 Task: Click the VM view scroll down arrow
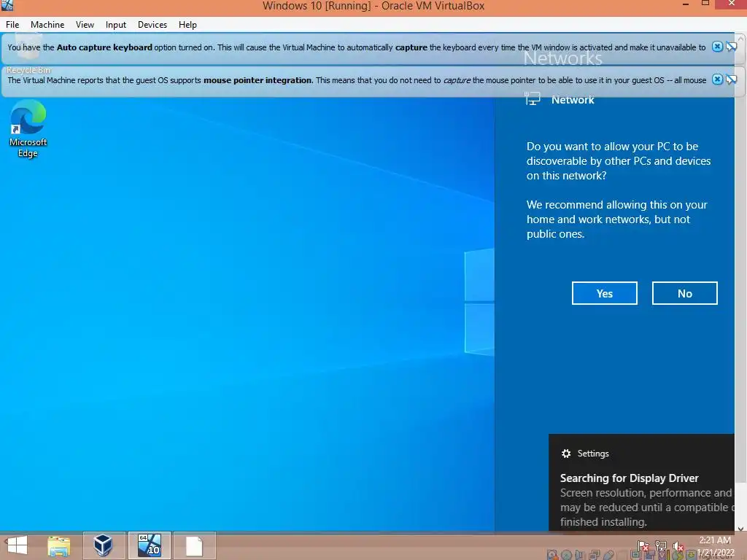tap(741, 529)
